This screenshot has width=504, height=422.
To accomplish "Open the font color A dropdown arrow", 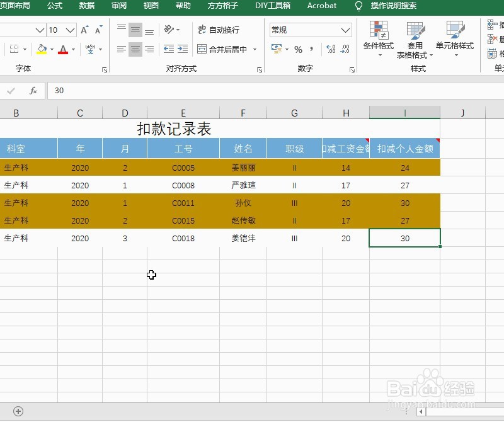I will [73, 48].
